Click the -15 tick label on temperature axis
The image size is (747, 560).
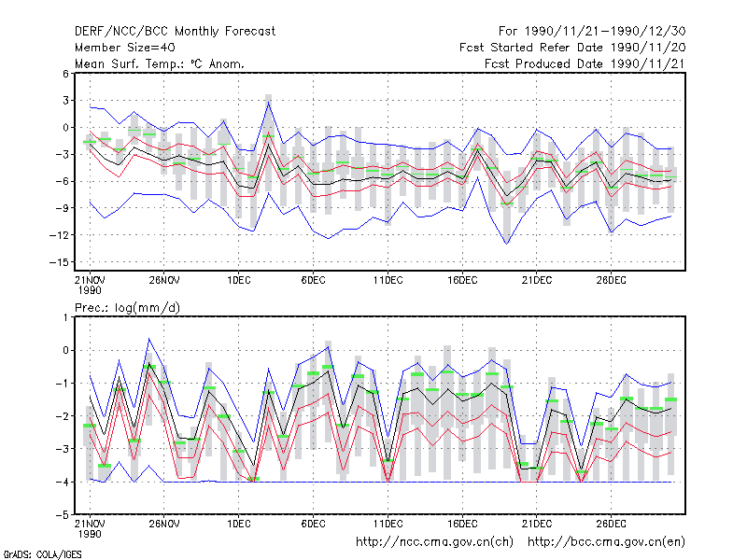click(59, 262)
